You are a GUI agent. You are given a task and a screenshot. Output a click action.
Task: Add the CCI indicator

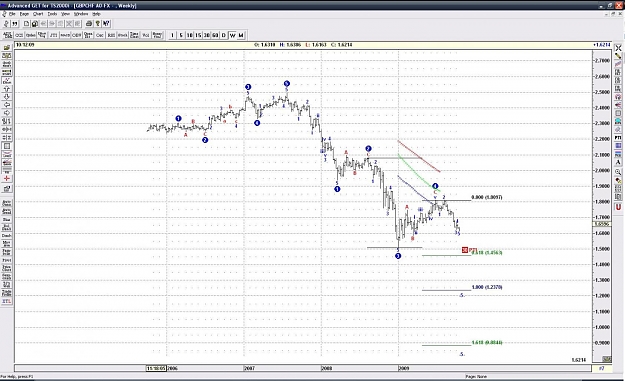click(19, 35)
